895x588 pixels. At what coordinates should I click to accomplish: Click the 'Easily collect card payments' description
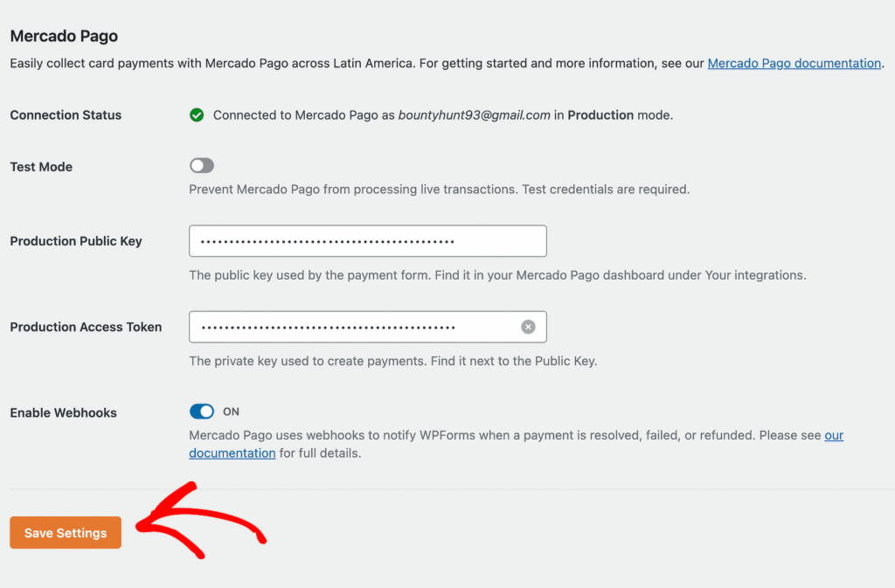[x=447, y=63]
